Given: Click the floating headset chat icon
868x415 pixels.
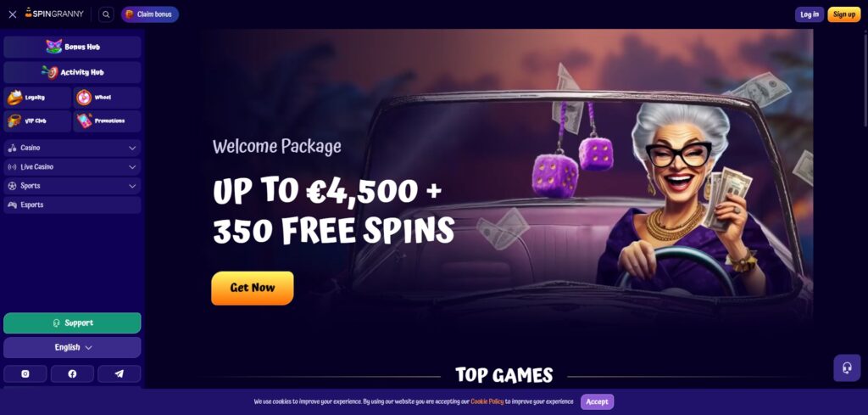Looking at the screenshot, I should (x=847, y=368).
